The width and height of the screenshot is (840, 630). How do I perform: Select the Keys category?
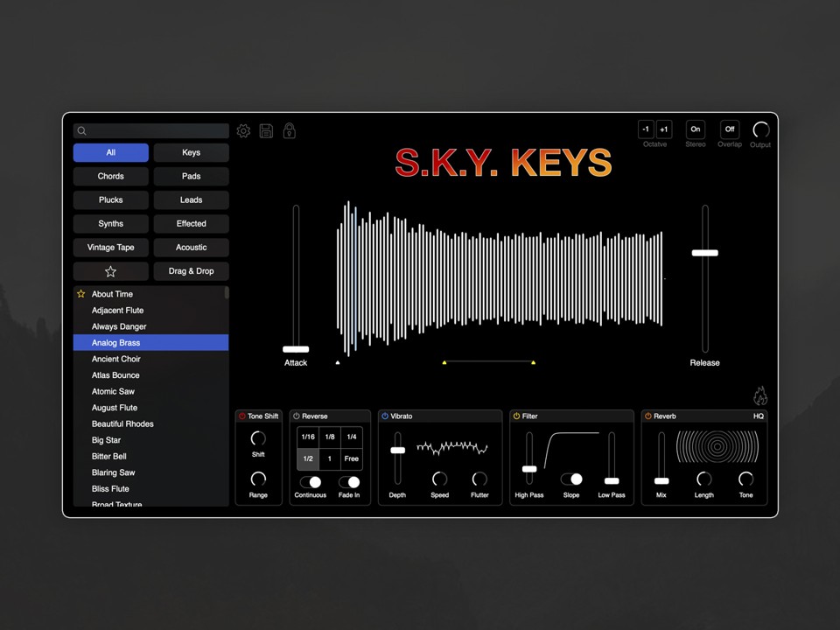pyautogui.click(x=192, y=152)
